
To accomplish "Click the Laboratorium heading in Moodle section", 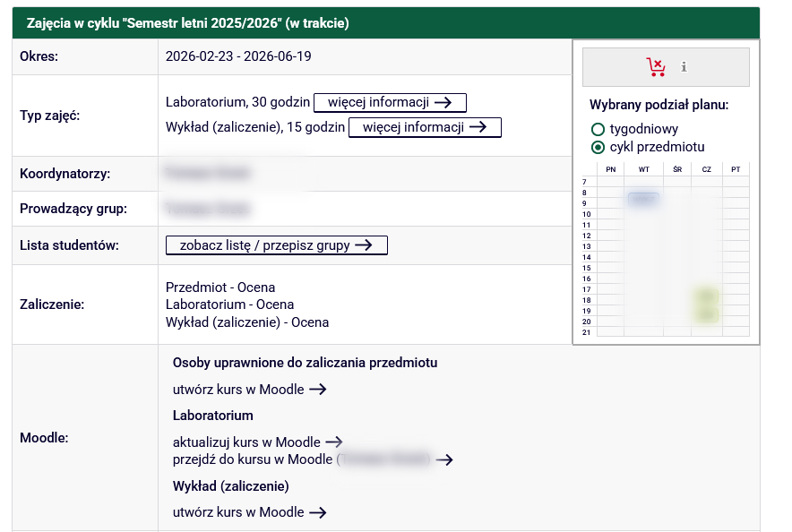I will [212, 416].
